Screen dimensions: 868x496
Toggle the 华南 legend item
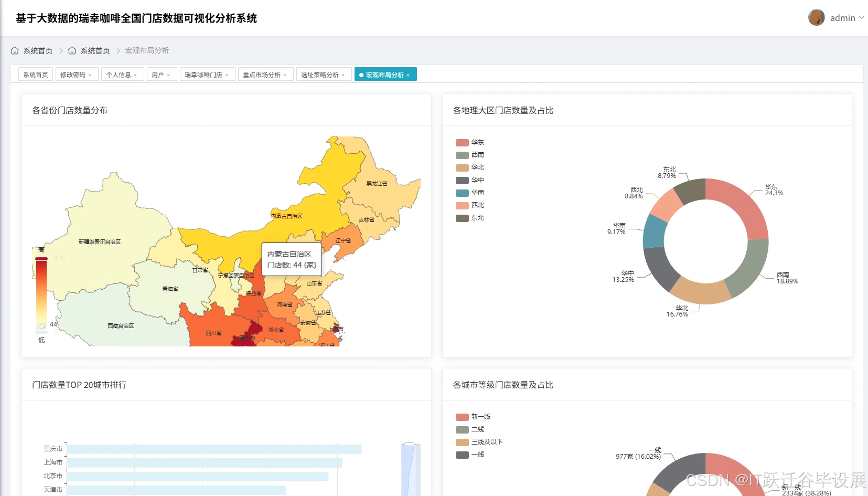470,193
